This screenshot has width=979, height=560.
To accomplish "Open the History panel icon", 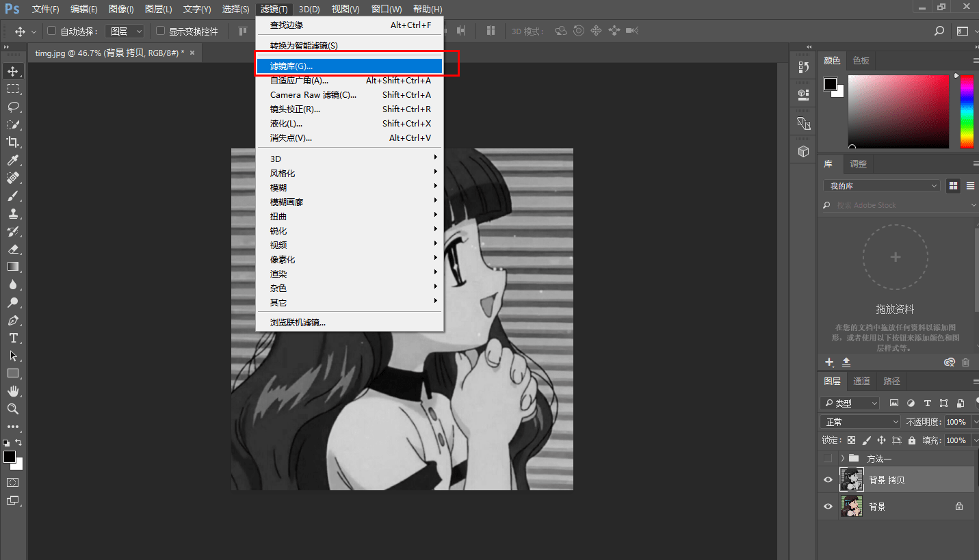I will [803, 68].
